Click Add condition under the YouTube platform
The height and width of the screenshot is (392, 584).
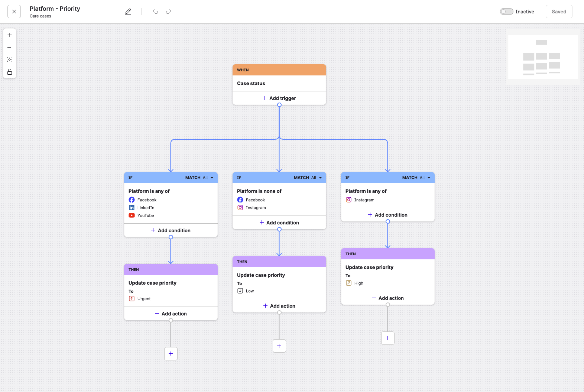[x=171, y=230]
